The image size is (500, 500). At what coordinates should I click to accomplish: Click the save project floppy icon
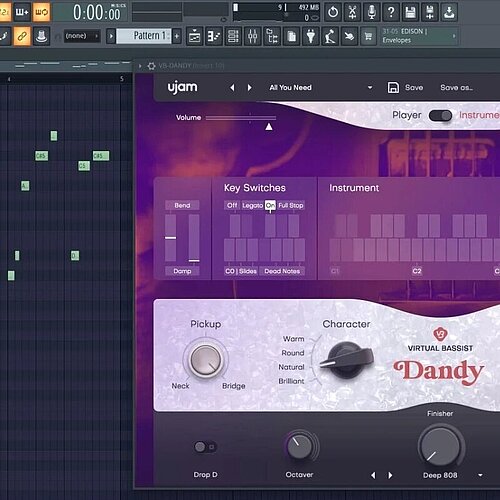pyautogui.click(x=410, y=12)
